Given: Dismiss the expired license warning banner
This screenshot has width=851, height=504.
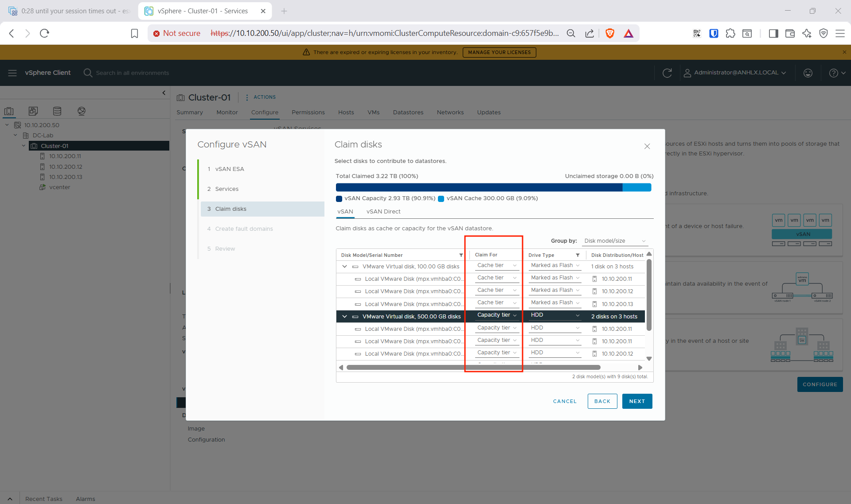Looking at the screenshot, I should (844, 52).
